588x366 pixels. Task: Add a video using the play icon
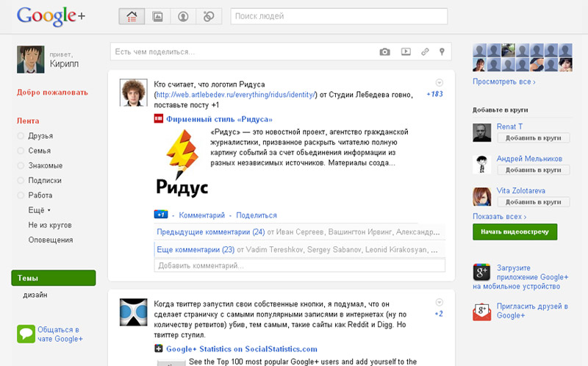pos(406,51)
